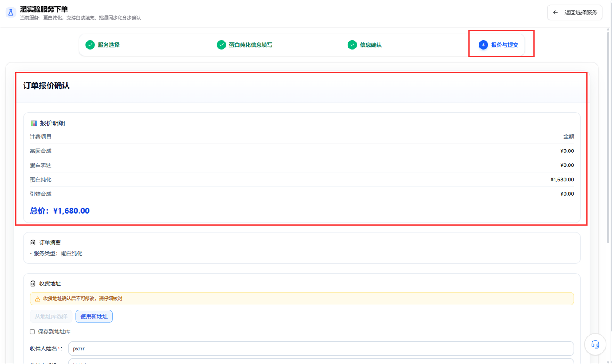The height and width of the screenshot is (364, 612).
Task: Click the 收件人姓名 field label
Action: coord(46,349)
